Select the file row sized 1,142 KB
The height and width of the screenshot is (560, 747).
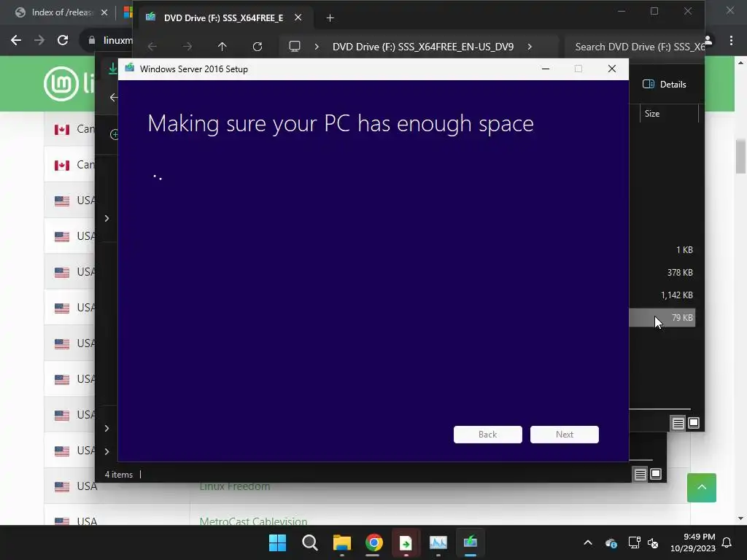coord(662,295)
